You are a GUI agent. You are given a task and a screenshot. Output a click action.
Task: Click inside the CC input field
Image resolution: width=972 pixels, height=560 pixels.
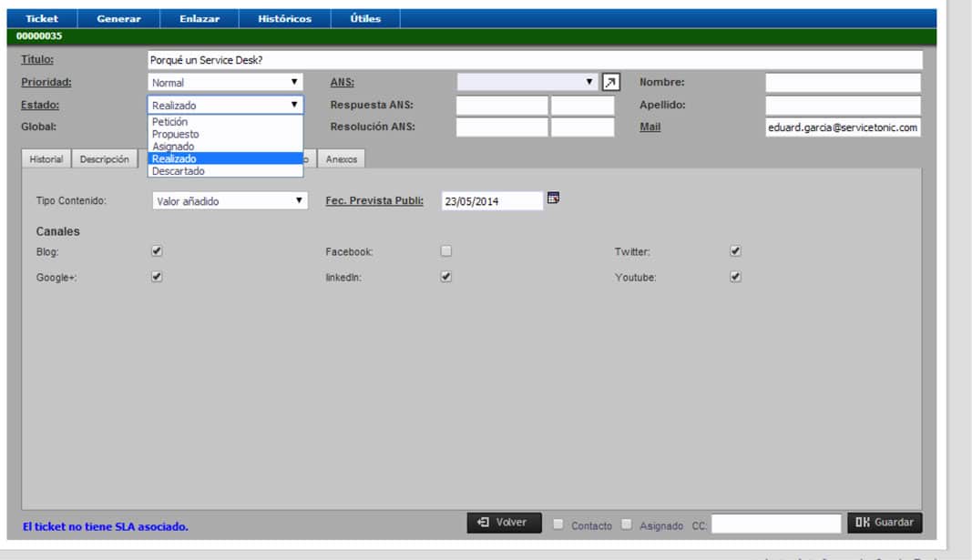tap(774, 524)
